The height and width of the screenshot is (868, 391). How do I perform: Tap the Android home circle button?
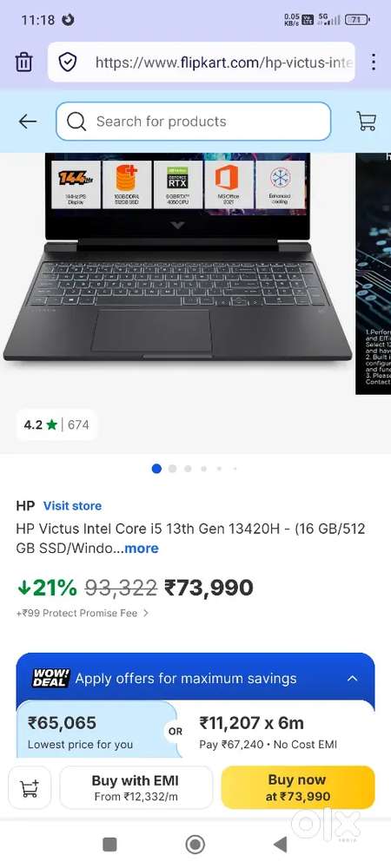tap(195, 845)
